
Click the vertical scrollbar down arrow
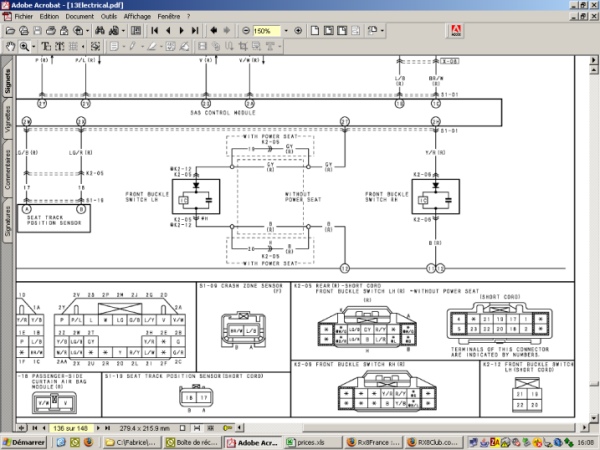[594, 418]
